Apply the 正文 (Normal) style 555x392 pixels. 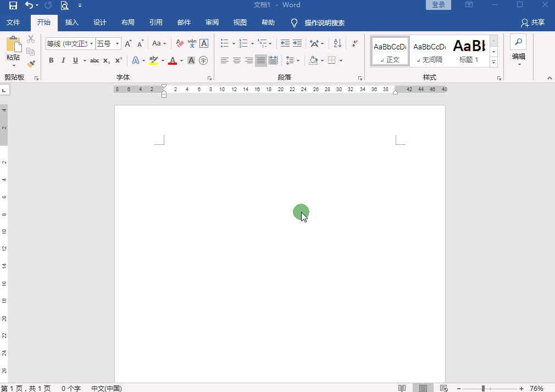click(390, 51)
